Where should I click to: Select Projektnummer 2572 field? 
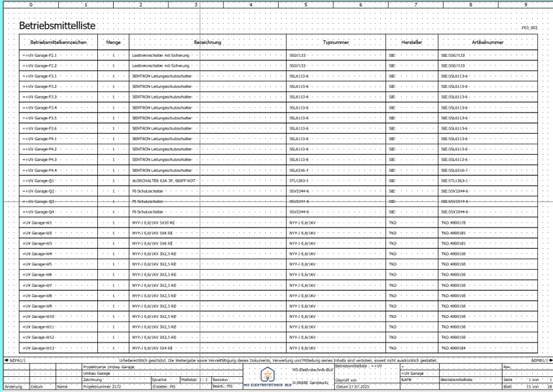point(102,386)
